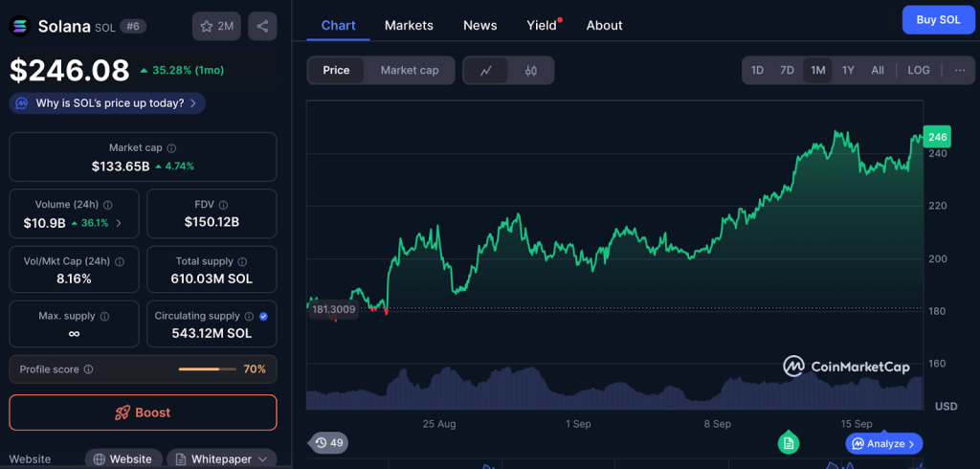Click the history icon labeled 49
This screenshot has height=469, width=980.
point(328,443)
